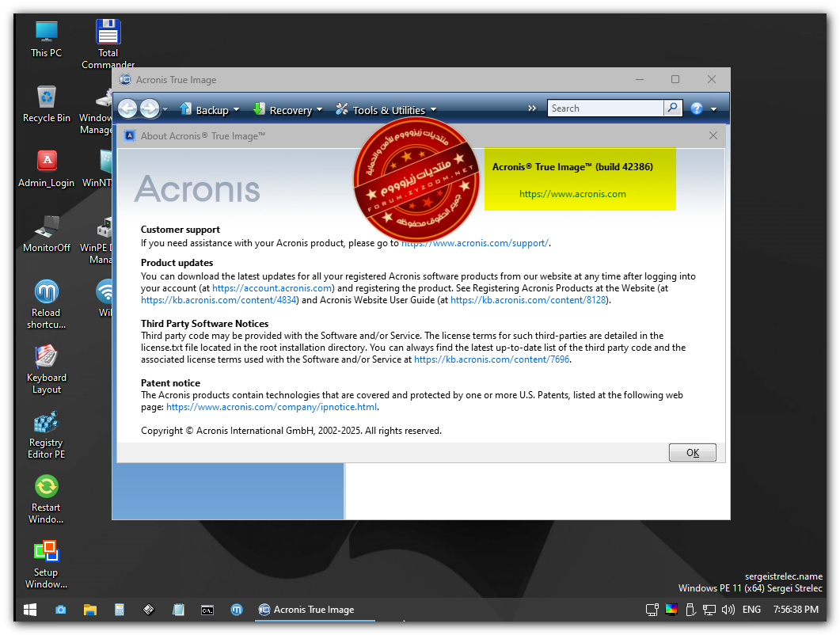Open the Tools & Utilities dropdown
Screen dimensions: 840x635
(x=386, y=110)
